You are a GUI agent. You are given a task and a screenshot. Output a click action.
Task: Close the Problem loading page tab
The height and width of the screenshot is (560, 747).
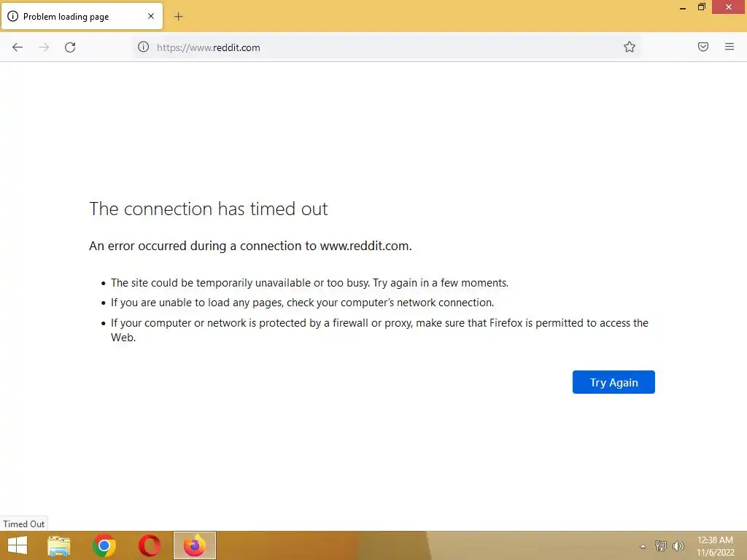(x=151, y=16)
